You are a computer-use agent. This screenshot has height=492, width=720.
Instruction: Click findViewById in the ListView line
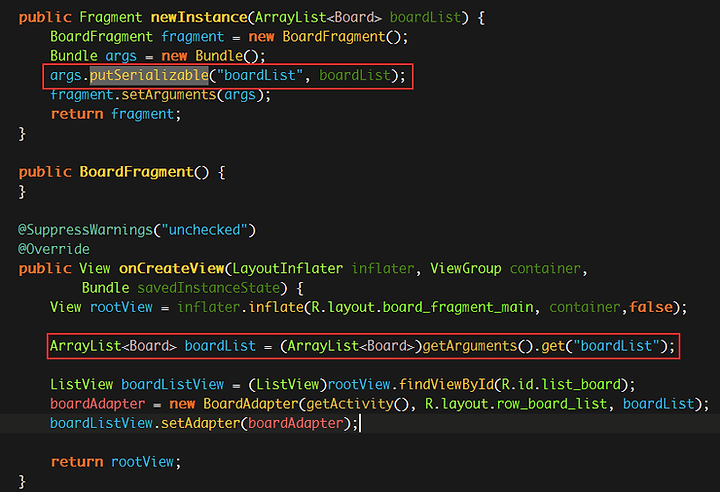click(446, 385)
